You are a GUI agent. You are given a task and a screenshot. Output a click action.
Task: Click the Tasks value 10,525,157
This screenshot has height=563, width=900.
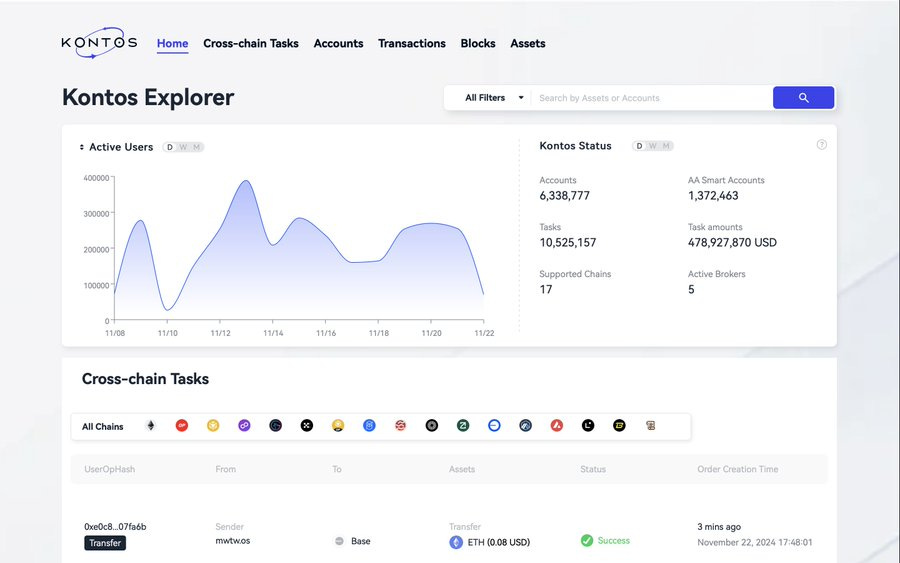click(568, 243)
